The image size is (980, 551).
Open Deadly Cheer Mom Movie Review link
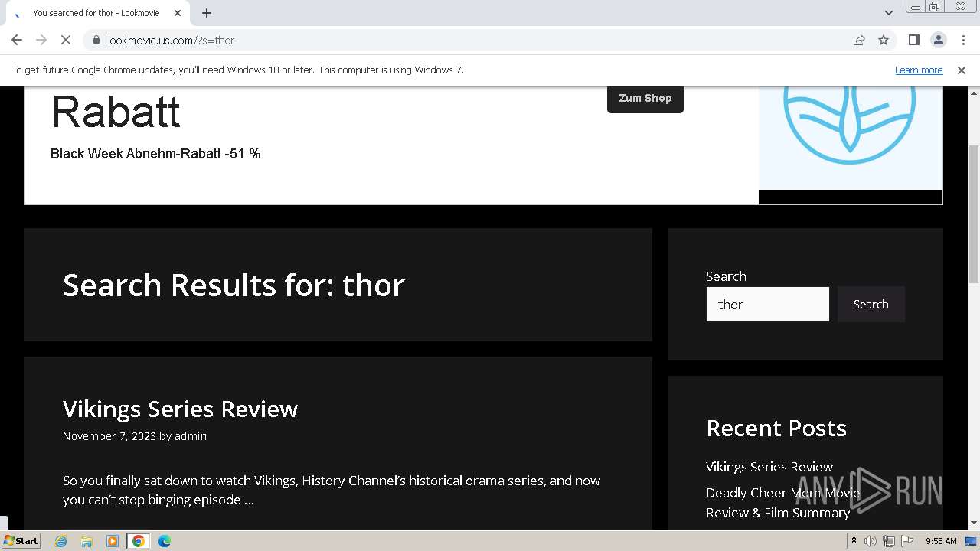(782, 503)
